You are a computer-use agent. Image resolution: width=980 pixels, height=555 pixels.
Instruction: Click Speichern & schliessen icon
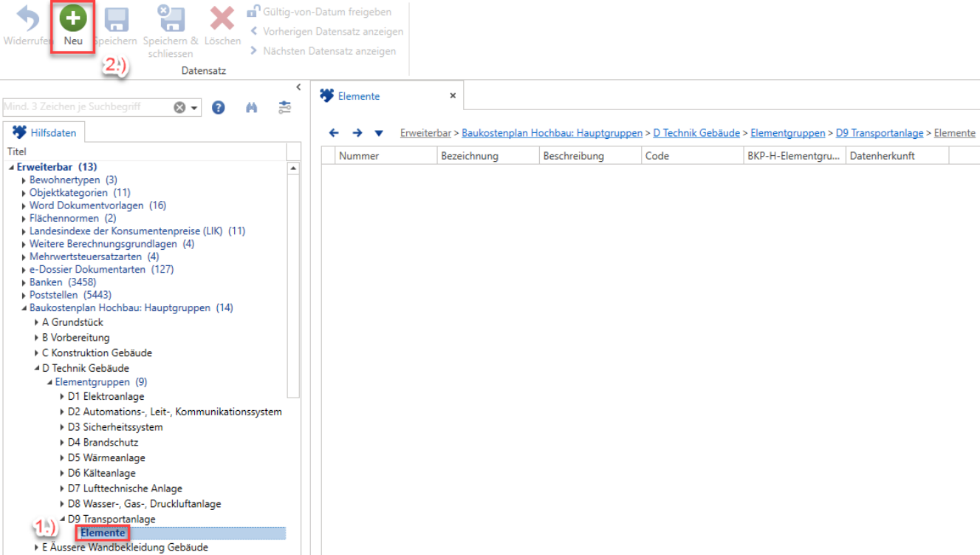click(x=171, y=19)
